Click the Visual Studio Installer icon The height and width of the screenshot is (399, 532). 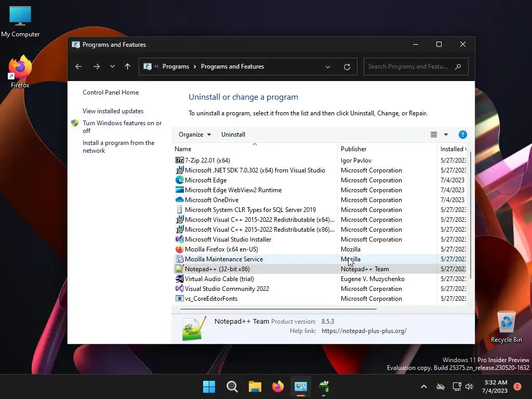(x=179, y=239)
